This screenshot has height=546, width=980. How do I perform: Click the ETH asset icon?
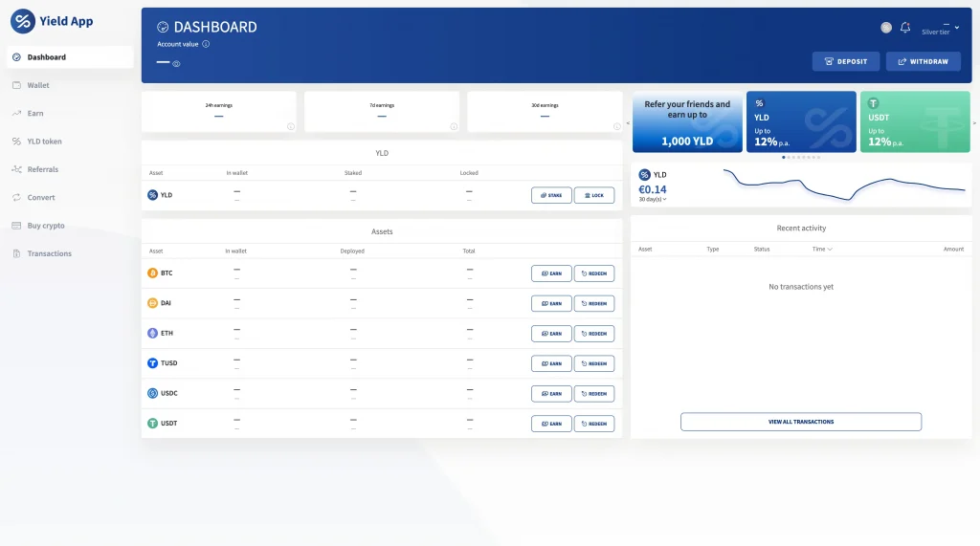pos(152,334)
